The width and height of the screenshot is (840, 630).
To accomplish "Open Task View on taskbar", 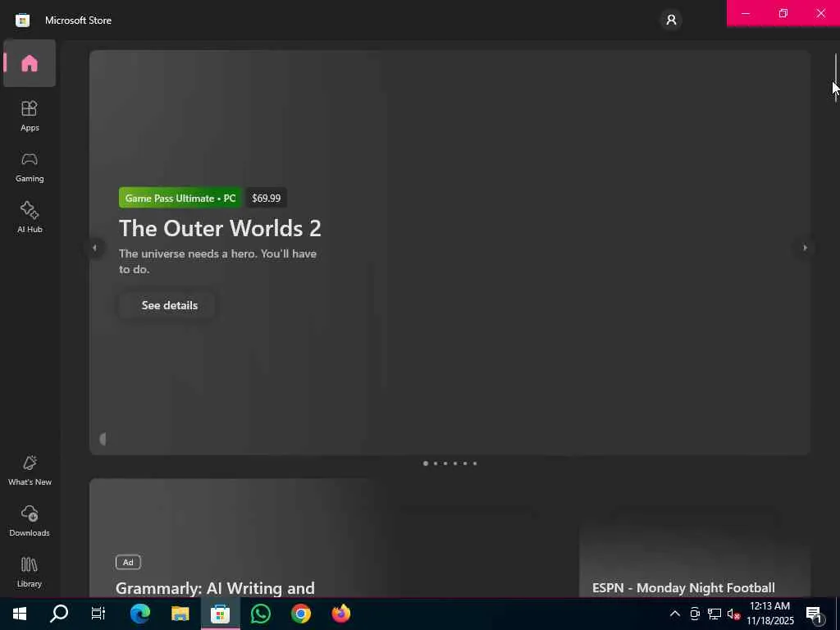I will point(98,614).
